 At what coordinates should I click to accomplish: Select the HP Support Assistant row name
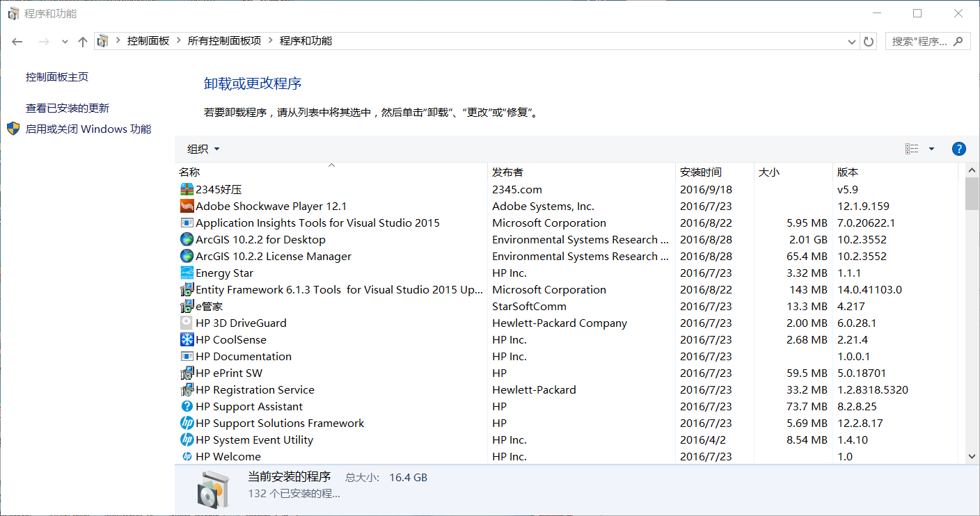point(249,406)
